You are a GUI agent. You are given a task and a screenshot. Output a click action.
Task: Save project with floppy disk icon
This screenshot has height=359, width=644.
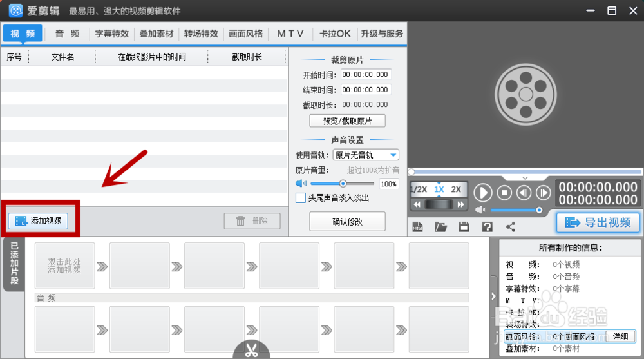pos(464,227)
